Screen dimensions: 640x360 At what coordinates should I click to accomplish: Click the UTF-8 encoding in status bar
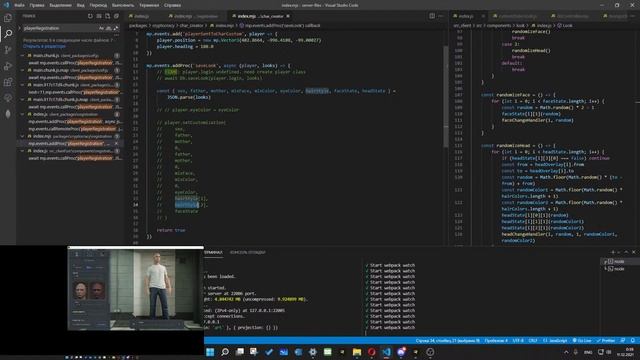pos(518,340)
